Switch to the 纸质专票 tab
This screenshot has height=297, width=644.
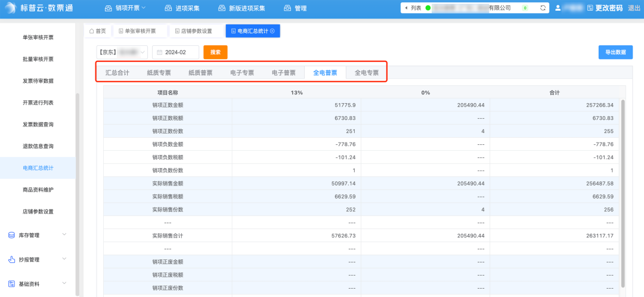point(159,73)
